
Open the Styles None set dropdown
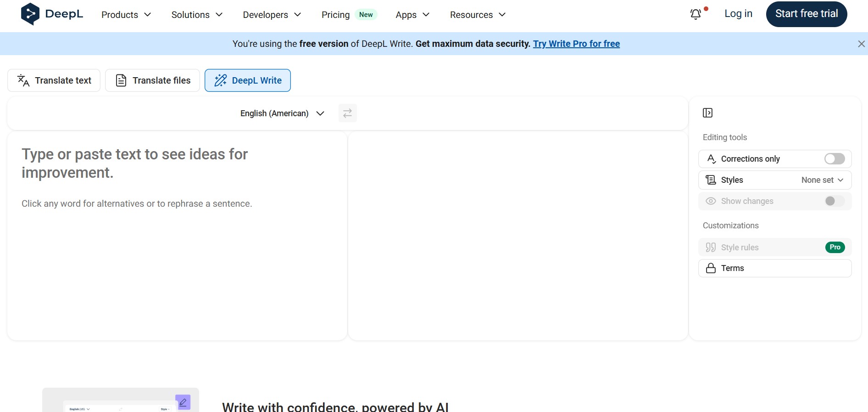click(x=822, y=180)
